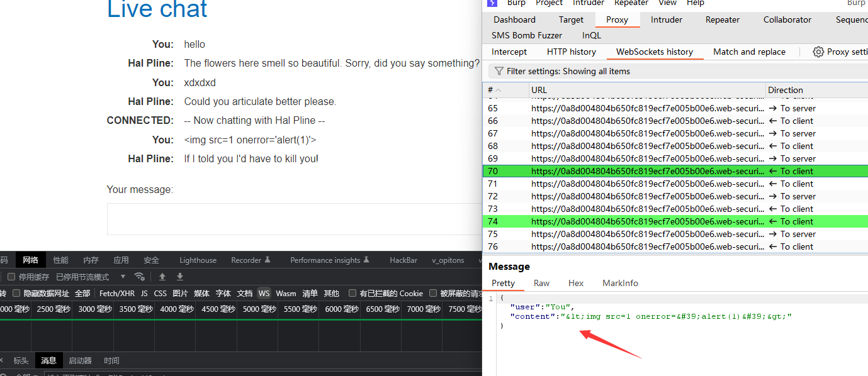Sort by the Direction column header
The width and height of the screenshot is (868, 376).
[785, 90]
